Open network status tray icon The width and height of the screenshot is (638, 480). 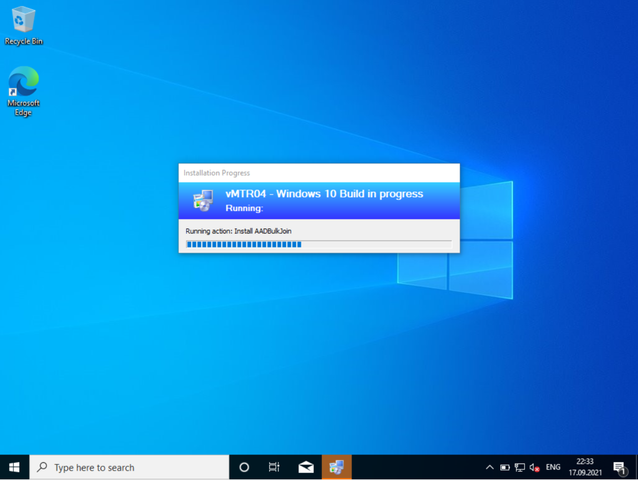pyautogui.click(x=520, y=467)
